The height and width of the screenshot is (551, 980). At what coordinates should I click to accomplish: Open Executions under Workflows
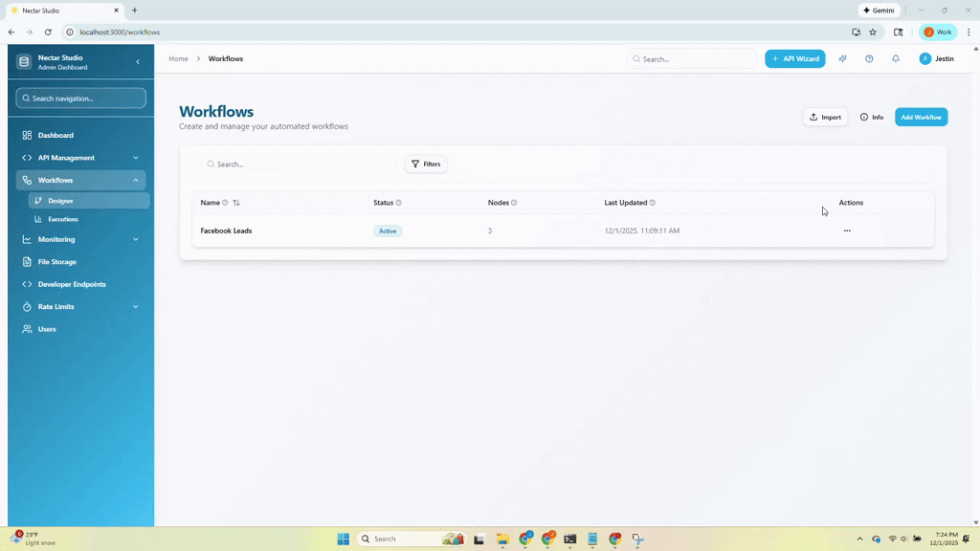tap(89, 219)
